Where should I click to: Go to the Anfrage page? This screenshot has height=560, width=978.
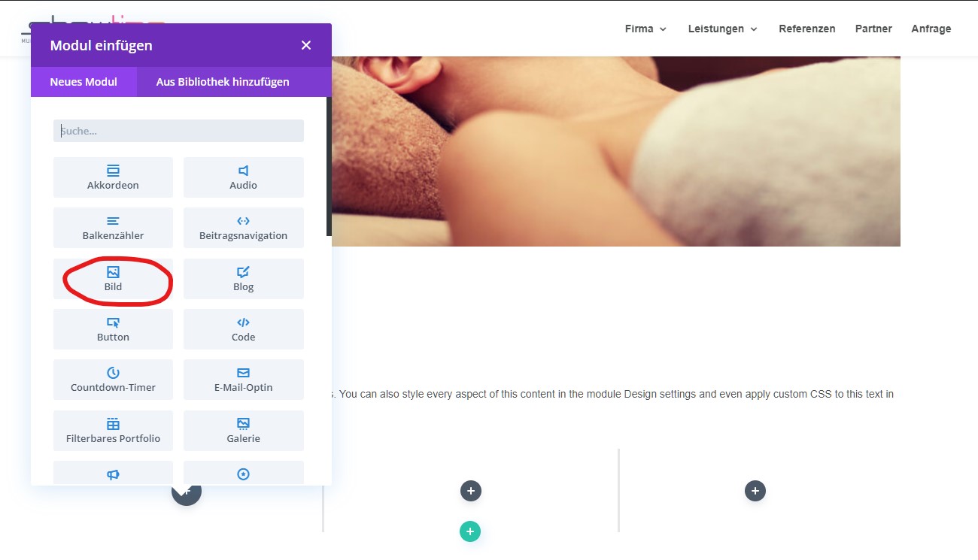click(x=931, y=29)
